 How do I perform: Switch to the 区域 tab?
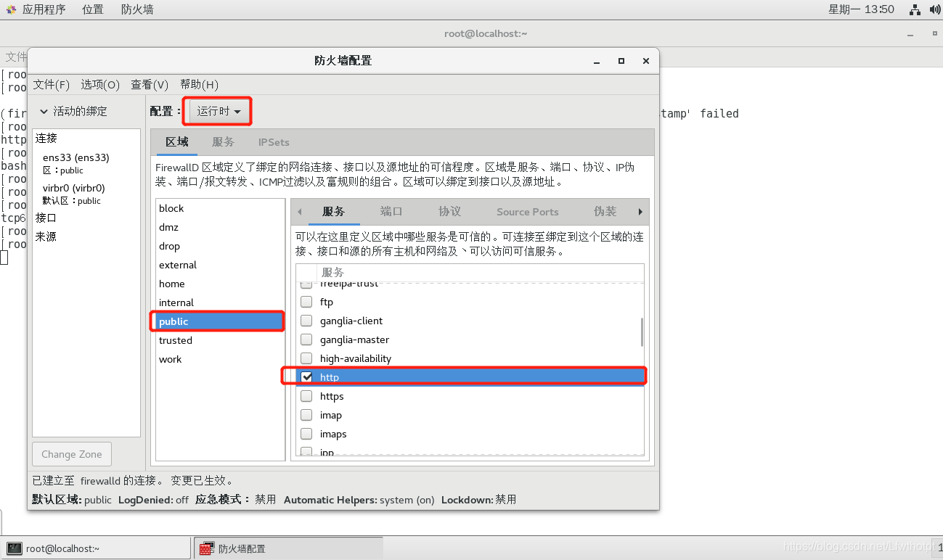[177, 141]
